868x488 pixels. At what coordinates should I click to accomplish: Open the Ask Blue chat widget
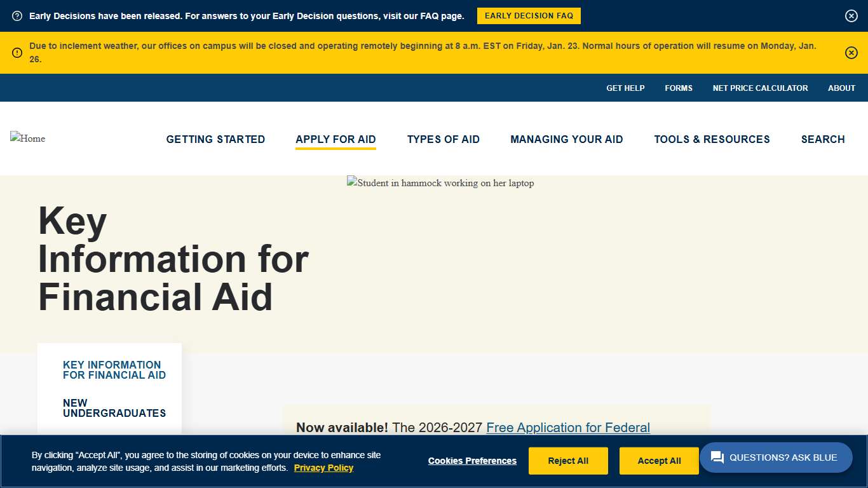776,457
